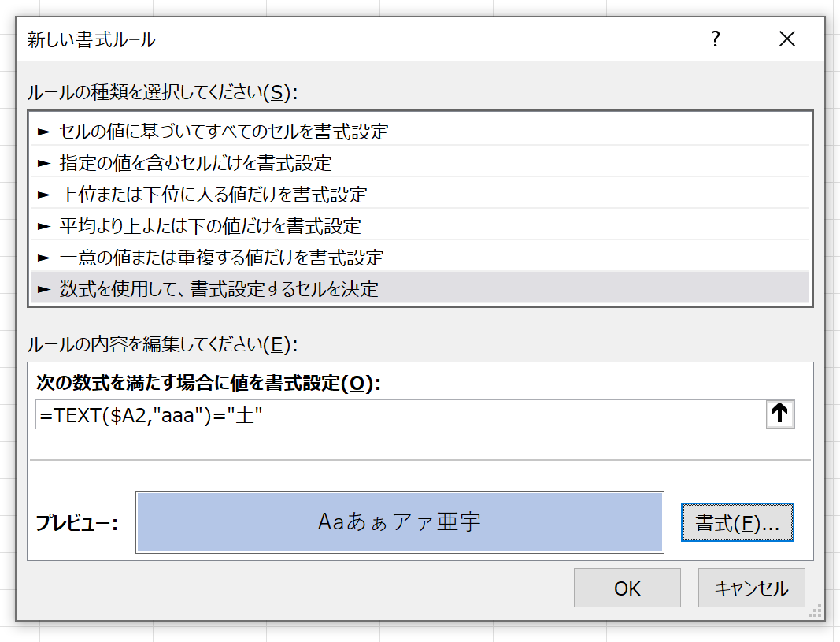
Task: Click the ルールの種類を選択してください label
Action: point(162,92)
